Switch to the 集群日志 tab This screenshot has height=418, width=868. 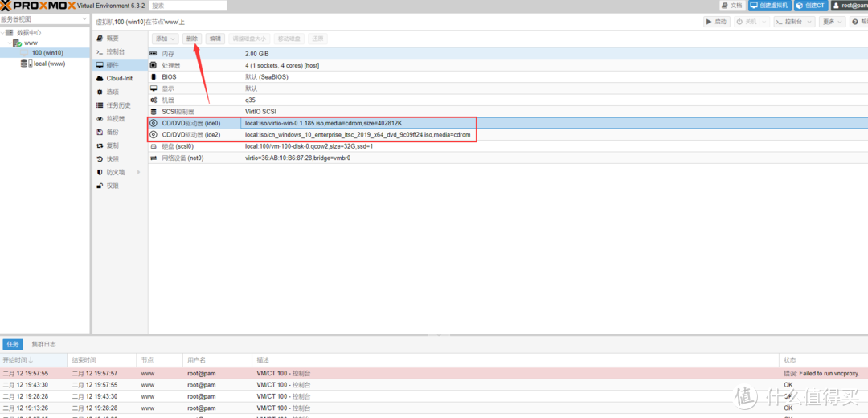[x=43, y=344]
